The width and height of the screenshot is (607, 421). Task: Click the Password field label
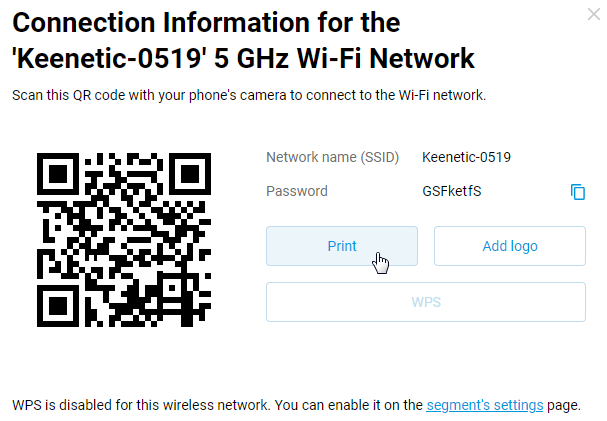click(x=297, y=191)
